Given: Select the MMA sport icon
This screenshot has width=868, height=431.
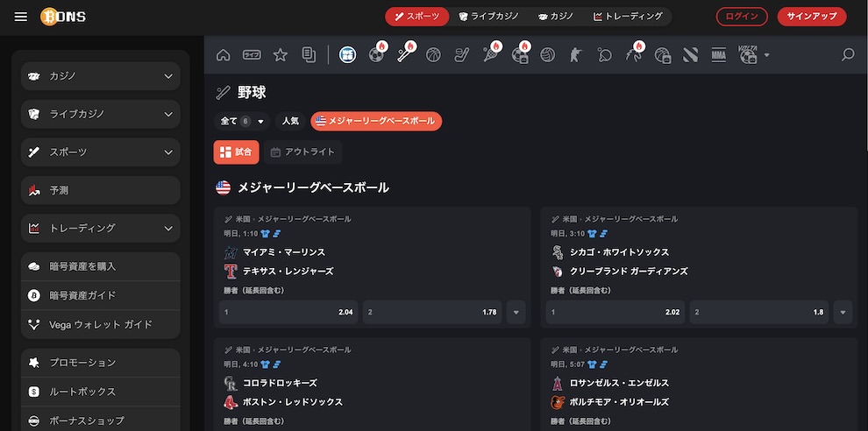Looking at the screenshot, I should pos(719,55).
